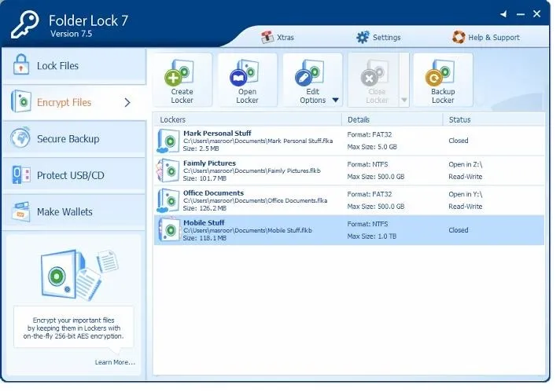Viewport: 560px width, 392px height.
Task: Click the Mobile Stuff locker icon
Action: pyautogui.click(x=168, y=229)
